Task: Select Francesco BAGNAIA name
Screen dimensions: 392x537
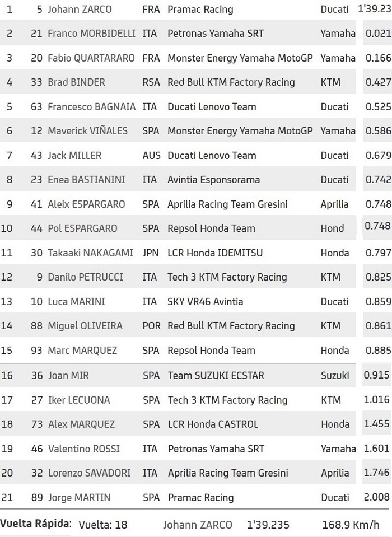Action: [91, 107]
